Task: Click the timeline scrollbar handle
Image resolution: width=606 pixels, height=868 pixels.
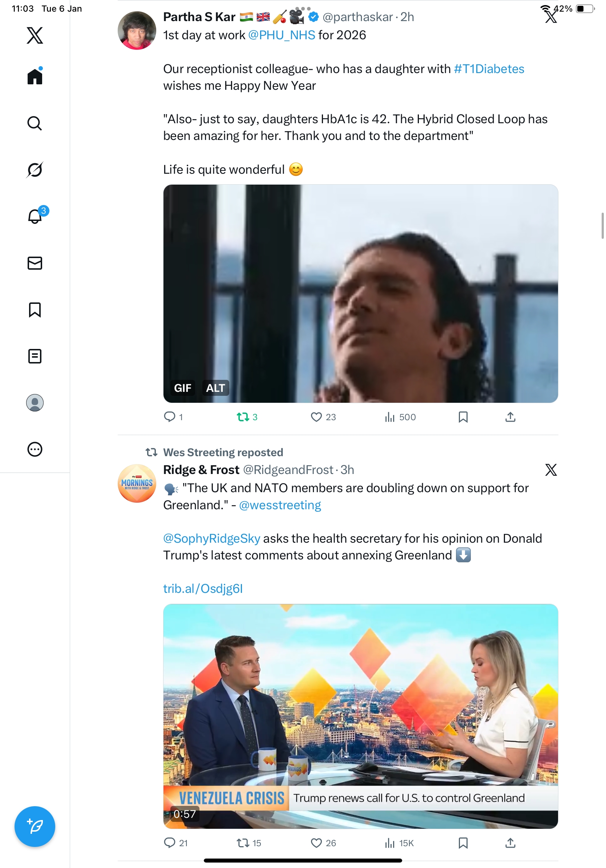Action: 603,226
